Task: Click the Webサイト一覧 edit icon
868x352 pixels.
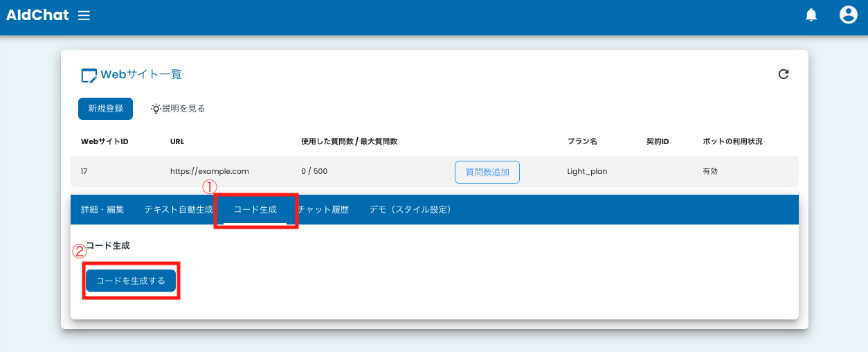Action: [89, 76]
